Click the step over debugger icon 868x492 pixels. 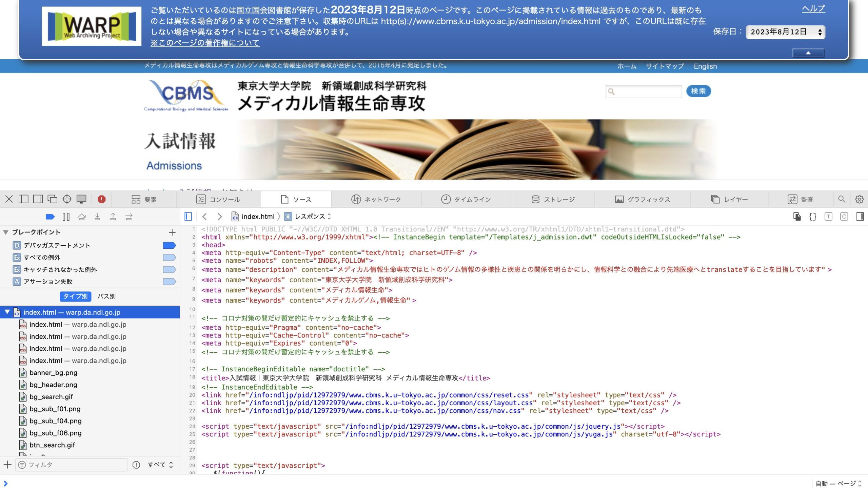[82, 216]
